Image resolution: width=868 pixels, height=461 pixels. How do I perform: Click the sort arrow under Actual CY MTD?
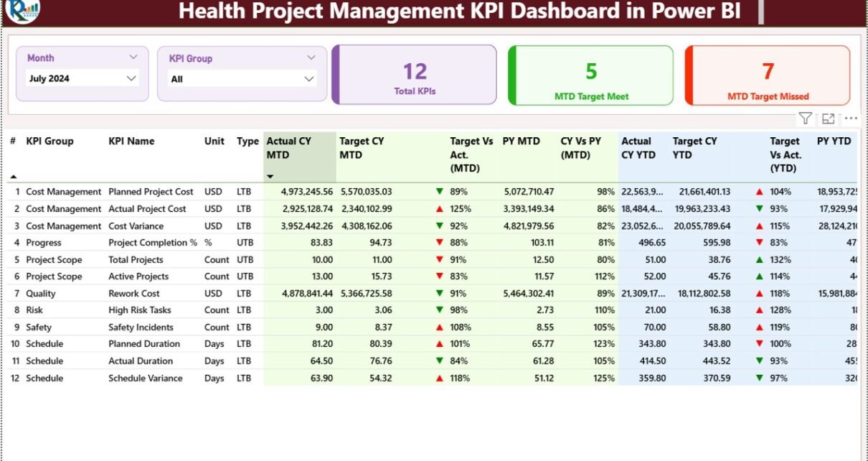270,177
